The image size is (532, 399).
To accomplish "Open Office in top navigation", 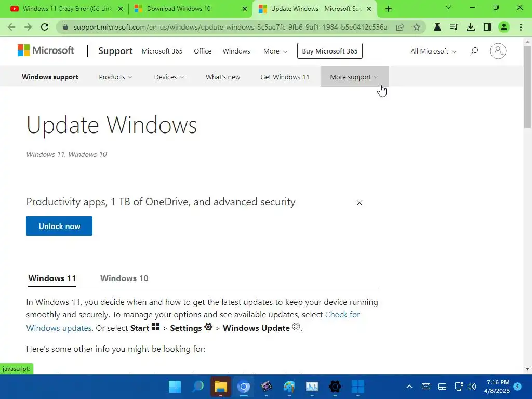I will pyautogui.click(x=203, y=51).
